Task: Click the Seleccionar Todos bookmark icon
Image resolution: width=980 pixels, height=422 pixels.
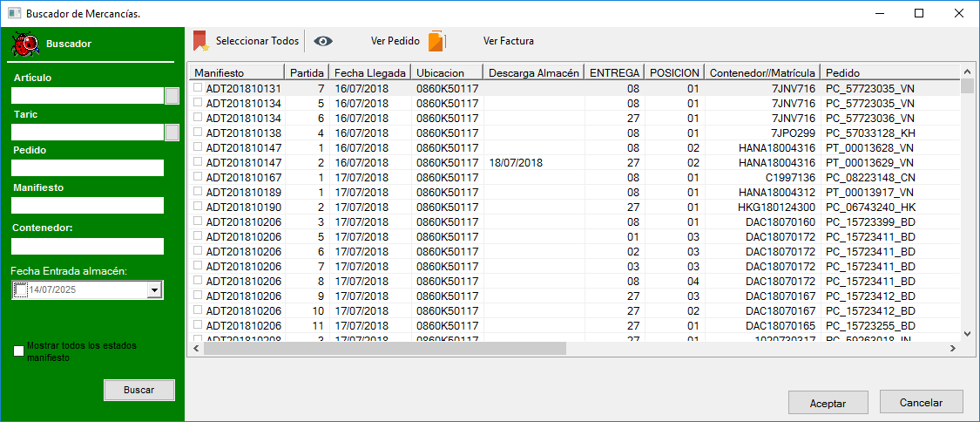Action: coord(200,41)
